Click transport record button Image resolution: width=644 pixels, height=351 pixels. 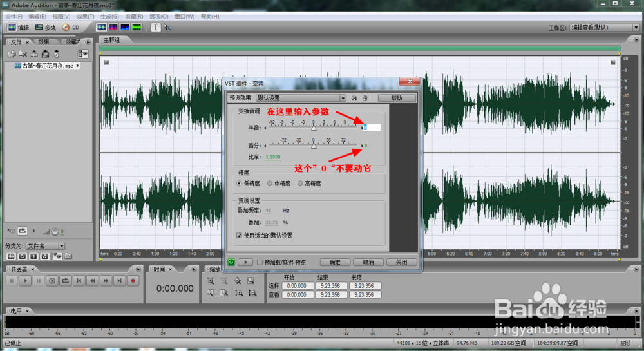133,281
